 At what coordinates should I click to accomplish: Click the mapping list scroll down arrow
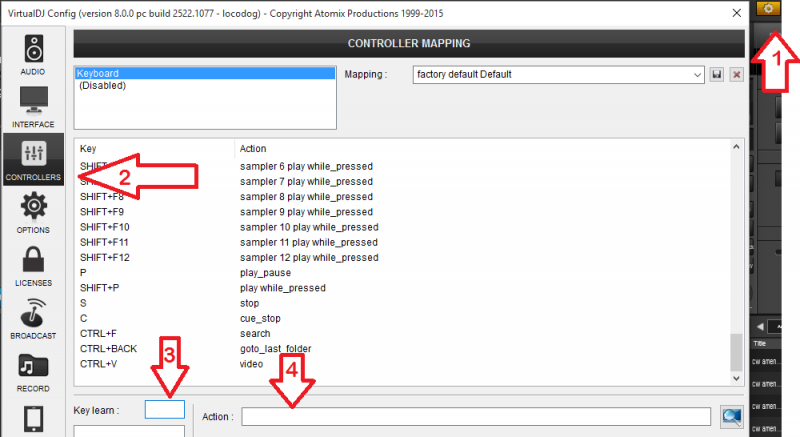[x=736, y=378]
